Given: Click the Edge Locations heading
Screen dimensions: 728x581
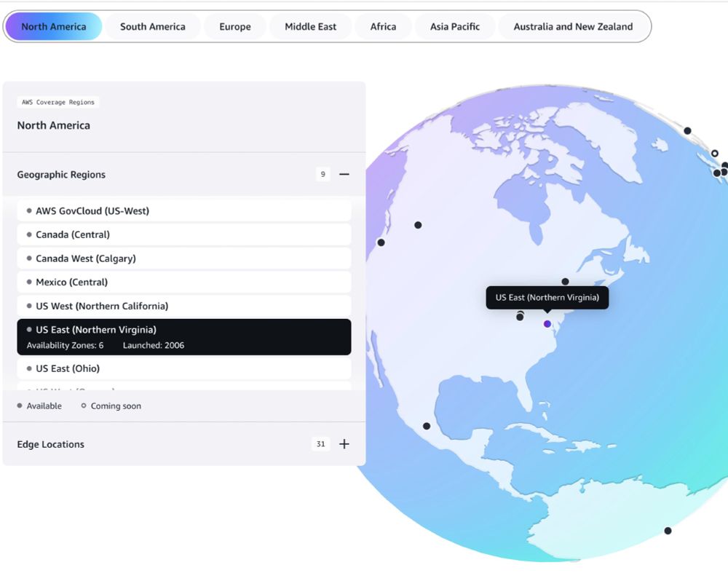Looking at the screenshot, I should 51,444.
